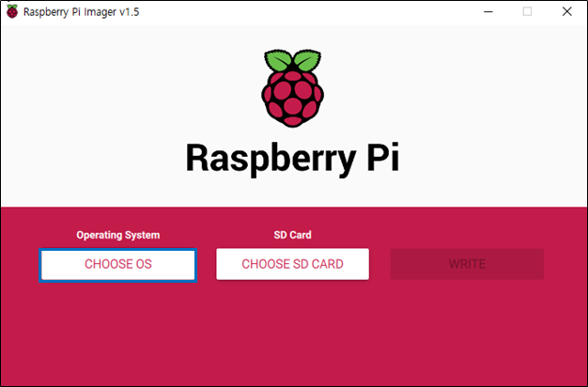
Task: Click the large "Raspberry Pi" heading
Action: click(292, 158)
